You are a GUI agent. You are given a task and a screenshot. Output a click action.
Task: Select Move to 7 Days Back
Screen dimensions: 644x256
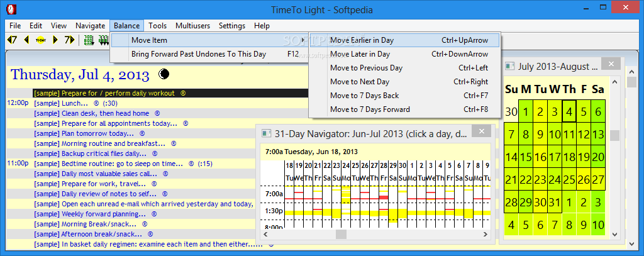tap(404, 96)
